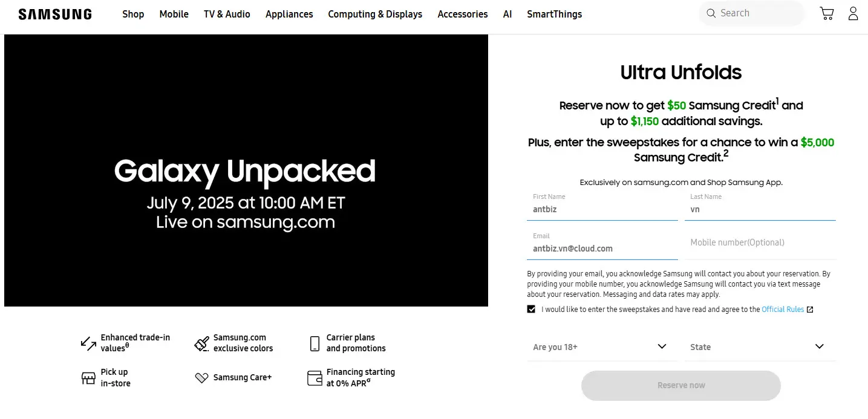Click the Samsung logo

55,14
